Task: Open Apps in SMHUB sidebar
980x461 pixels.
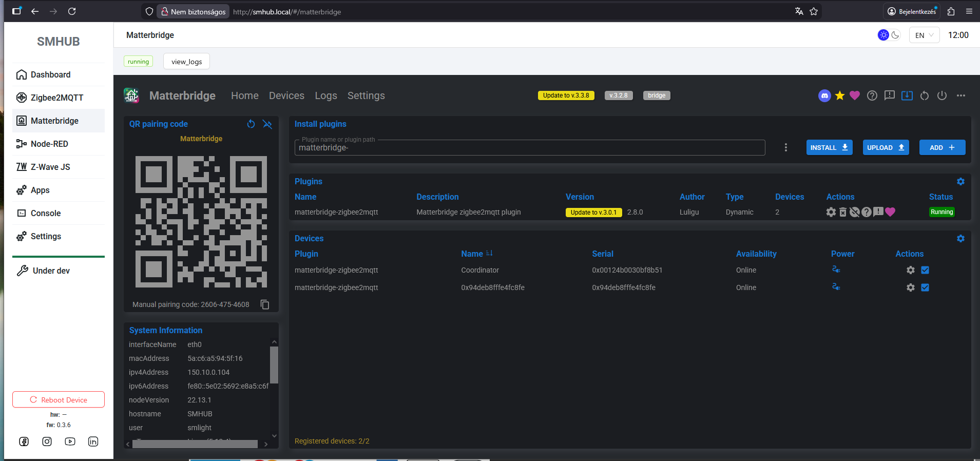Action: 59,190
